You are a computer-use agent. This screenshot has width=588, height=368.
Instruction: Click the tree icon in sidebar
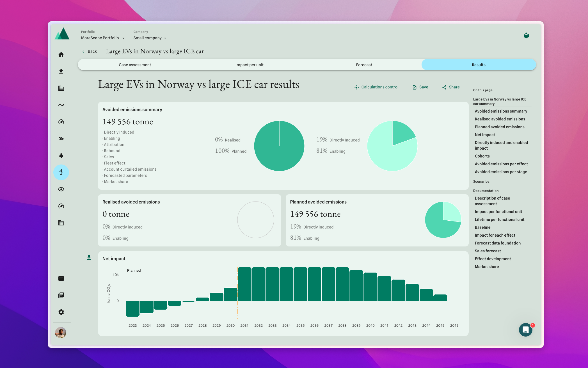coord(61,156)
